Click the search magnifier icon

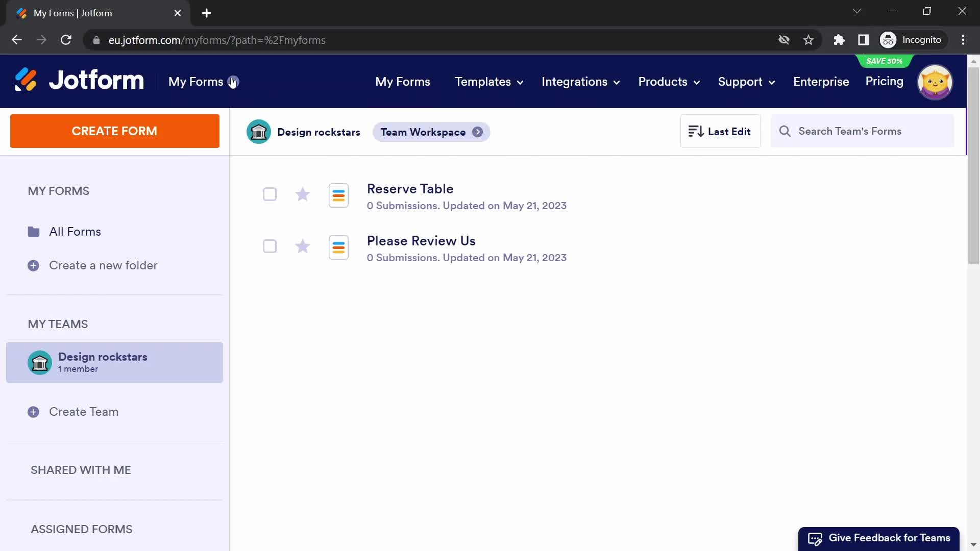click(x=785, y=132)
